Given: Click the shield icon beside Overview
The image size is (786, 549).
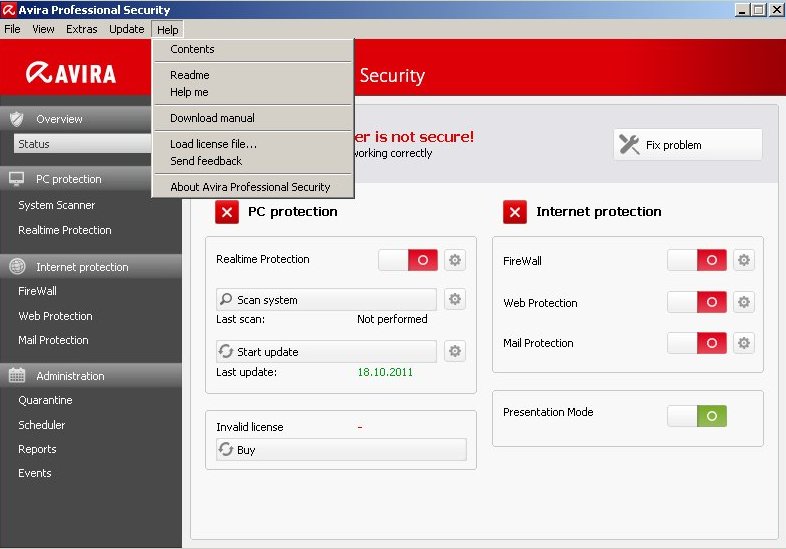Looking at the screenshot, I should point(17,119).
